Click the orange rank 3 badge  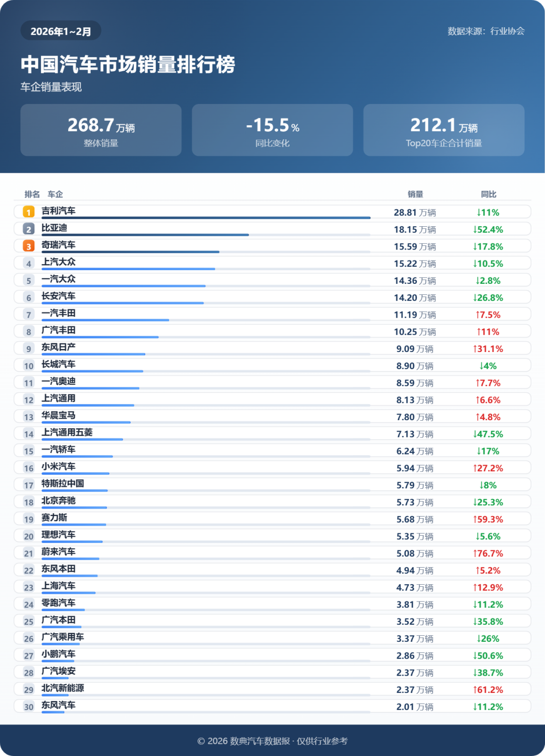[29, 246]
